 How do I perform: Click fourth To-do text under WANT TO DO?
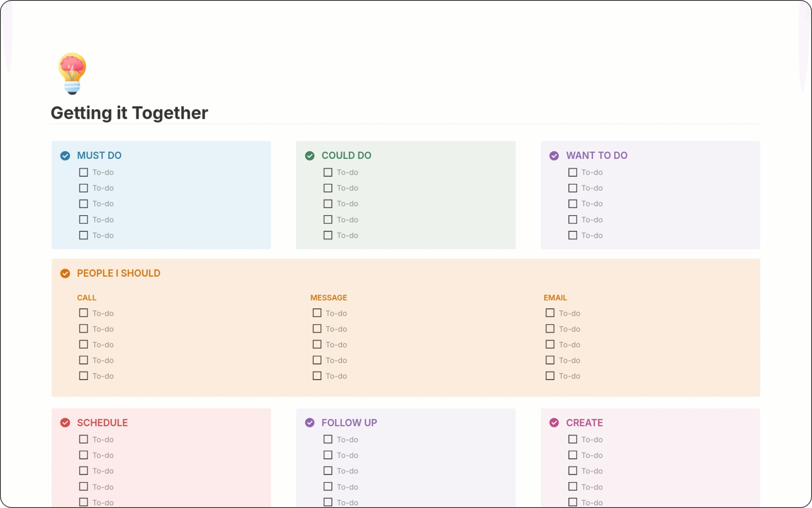[592, 220]
